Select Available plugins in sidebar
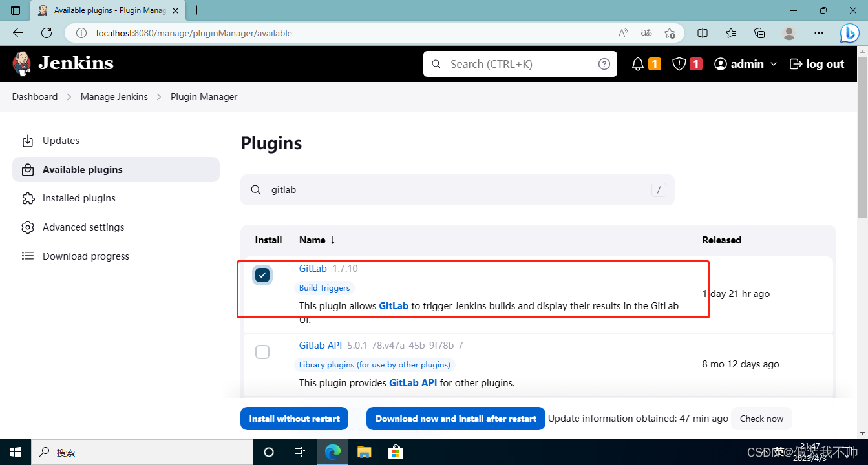The height and width of the screenshot is (465, 868). (116, 170)
